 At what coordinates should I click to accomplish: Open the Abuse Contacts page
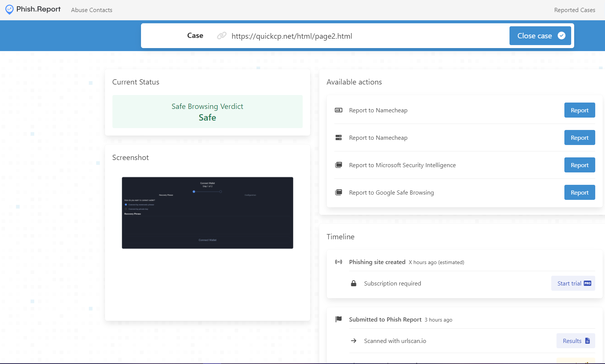point(92,10)
